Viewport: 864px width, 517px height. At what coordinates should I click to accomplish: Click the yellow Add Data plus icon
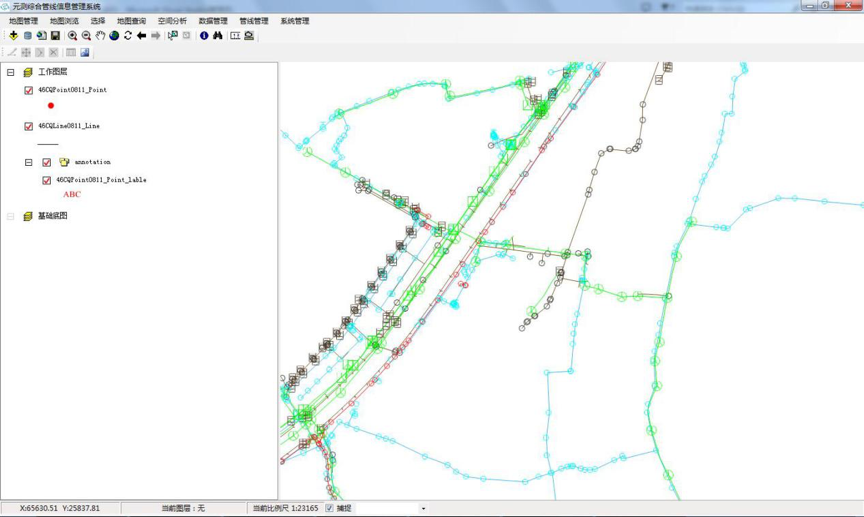point(13,36)
